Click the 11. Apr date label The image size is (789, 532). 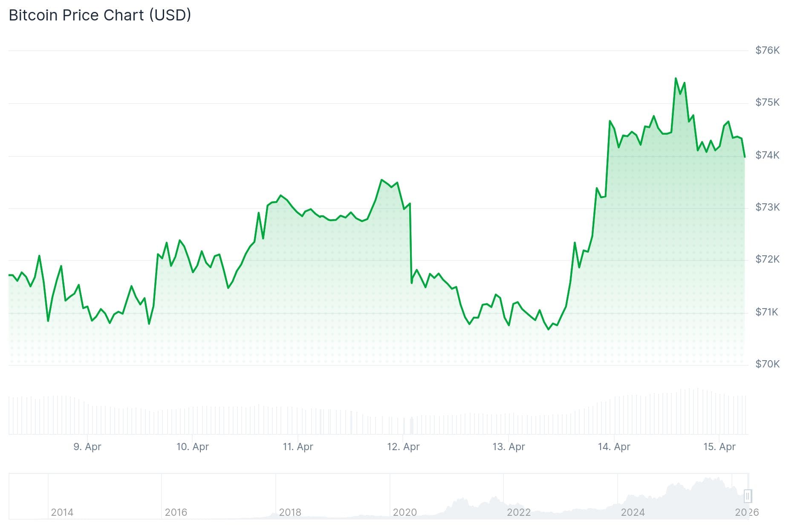298,447
